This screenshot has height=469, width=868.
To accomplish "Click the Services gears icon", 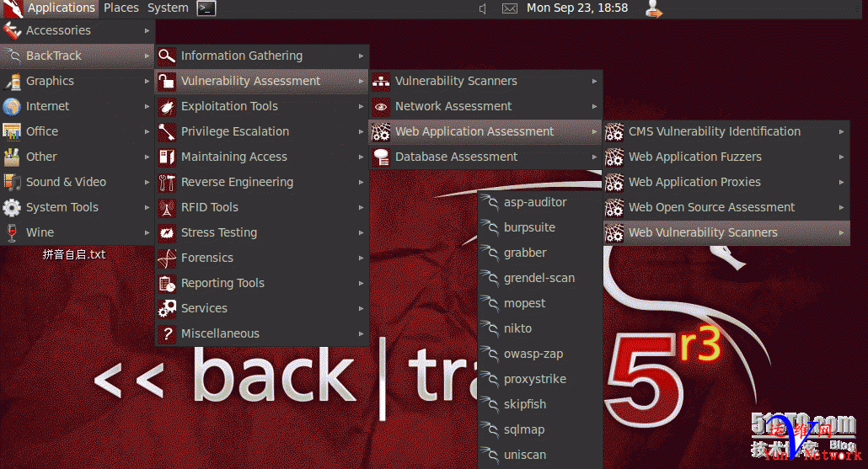I will 167,309.
